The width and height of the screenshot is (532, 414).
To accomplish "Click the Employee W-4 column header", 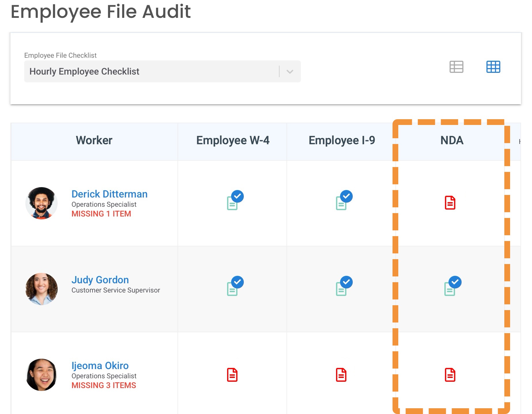I will [233, 140].
